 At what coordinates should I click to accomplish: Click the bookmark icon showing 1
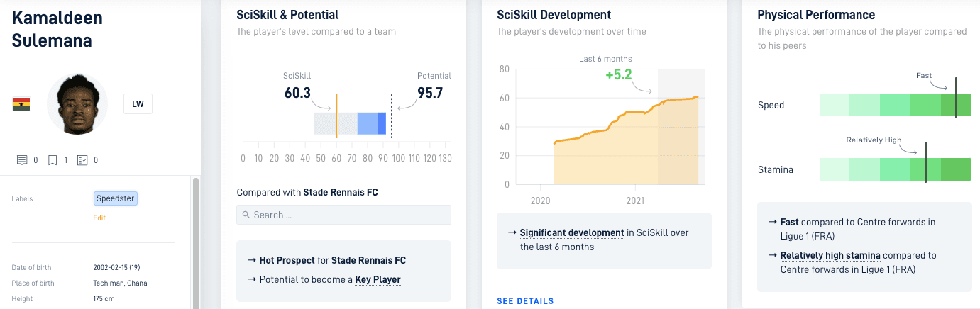tap(53, 160)
